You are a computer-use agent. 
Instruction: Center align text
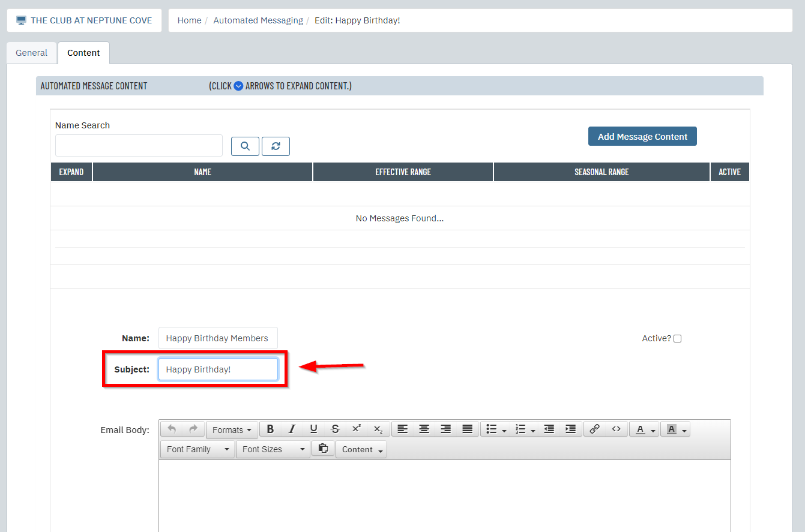point(424,429)
